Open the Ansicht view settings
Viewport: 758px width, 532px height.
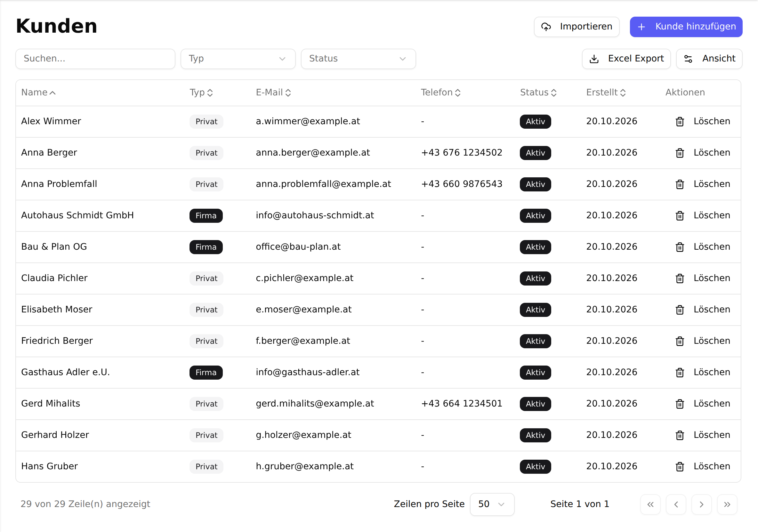[x=709, y=59]
